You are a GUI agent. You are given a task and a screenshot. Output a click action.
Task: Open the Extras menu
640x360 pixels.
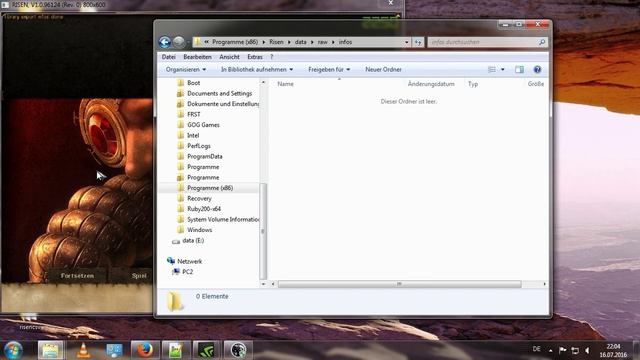pyautogui.click(x=255, y=57)
